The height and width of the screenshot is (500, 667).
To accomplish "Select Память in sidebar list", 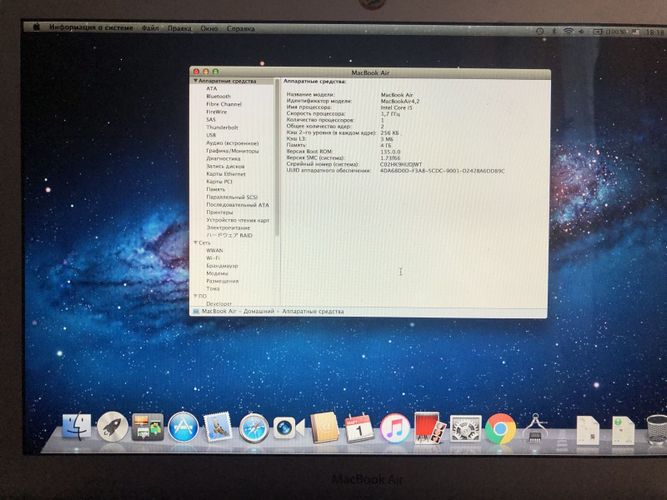I will 216,189.
